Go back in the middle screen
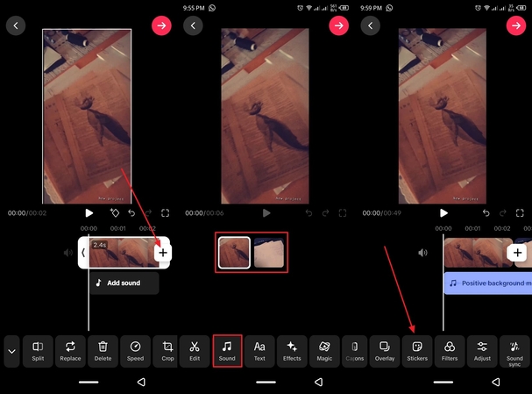Screen dimensions: 532x394 click(193, 25)
